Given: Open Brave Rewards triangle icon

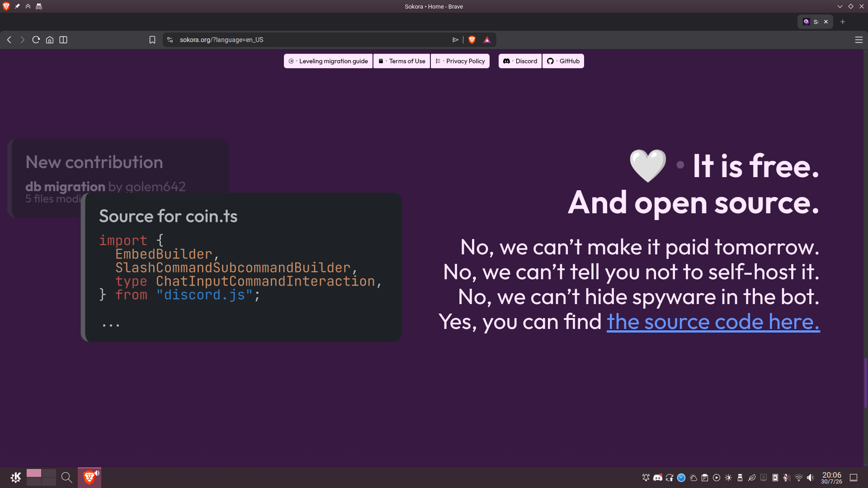Looking at the screenshot, I should tap(487, 40).
